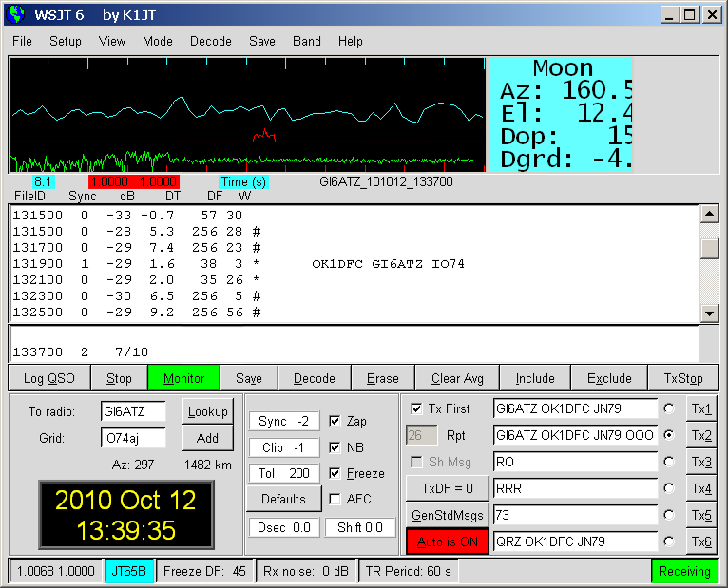The width and height of the screenshot is (728, 588).
Task: Enable the AFC checkbox
Action: click(335, 499)
